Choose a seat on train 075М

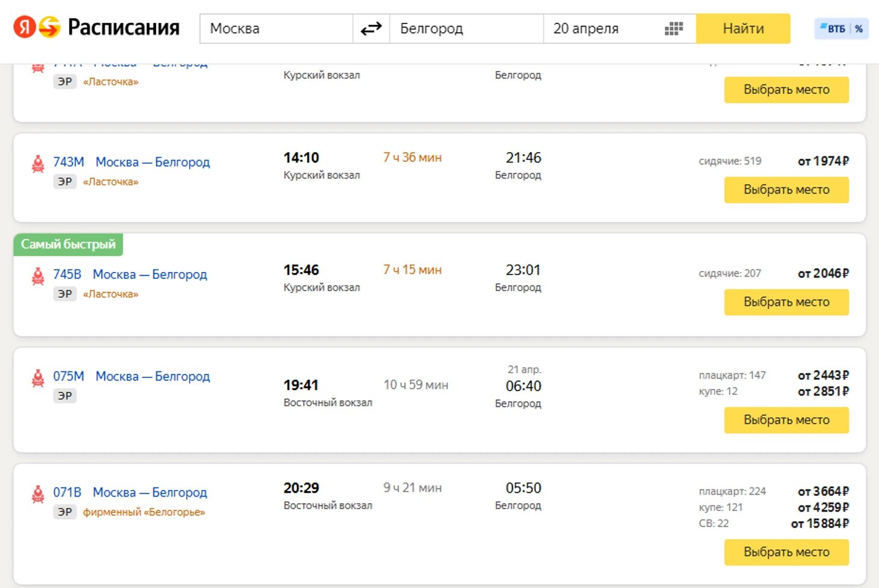786,420
